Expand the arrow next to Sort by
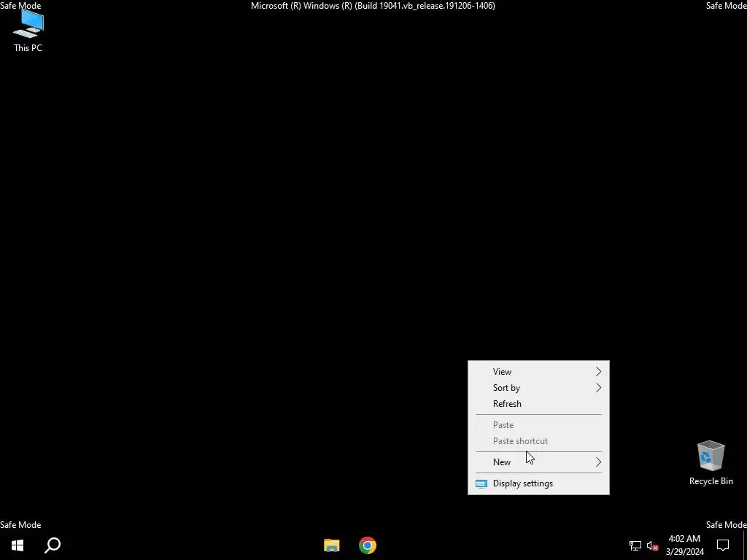Viewport: 747px width, 560px height. (x=598, y=388)
